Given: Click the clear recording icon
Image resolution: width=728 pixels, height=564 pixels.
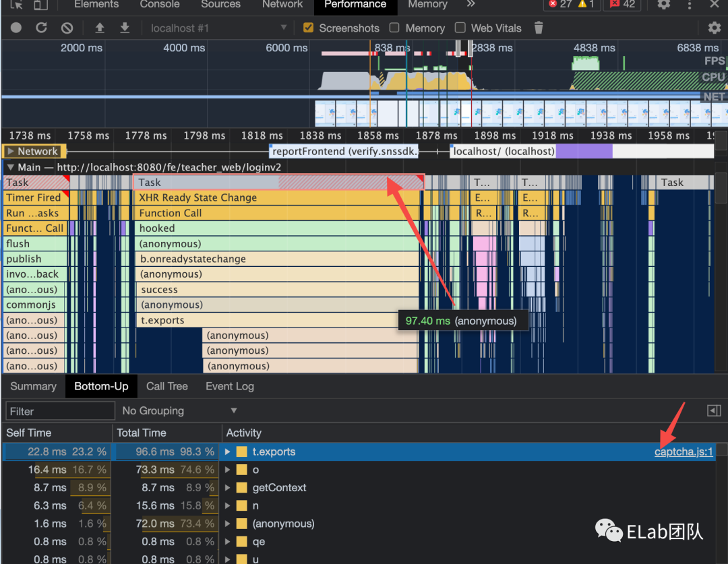Looking at the screenshot, I should [67, 28].
